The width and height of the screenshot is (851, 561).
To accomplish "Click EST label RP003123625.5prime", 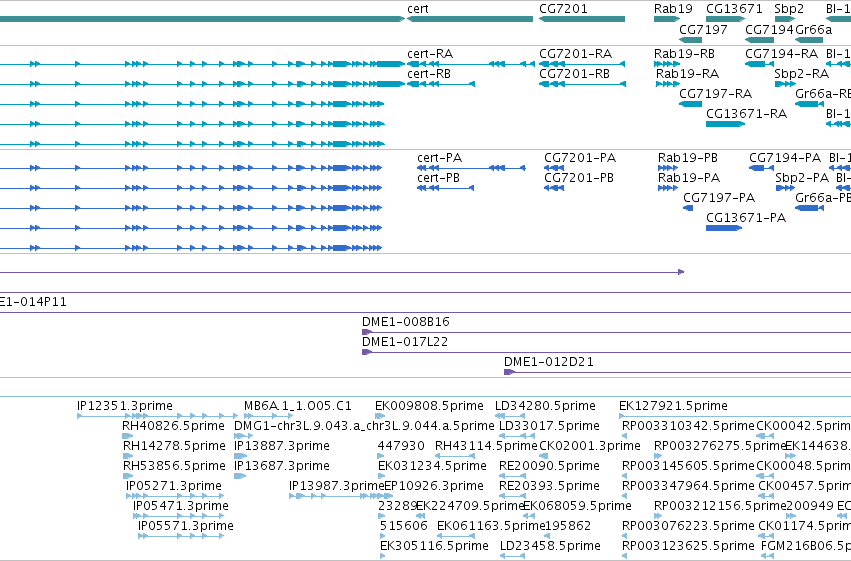I will [688, 546].
